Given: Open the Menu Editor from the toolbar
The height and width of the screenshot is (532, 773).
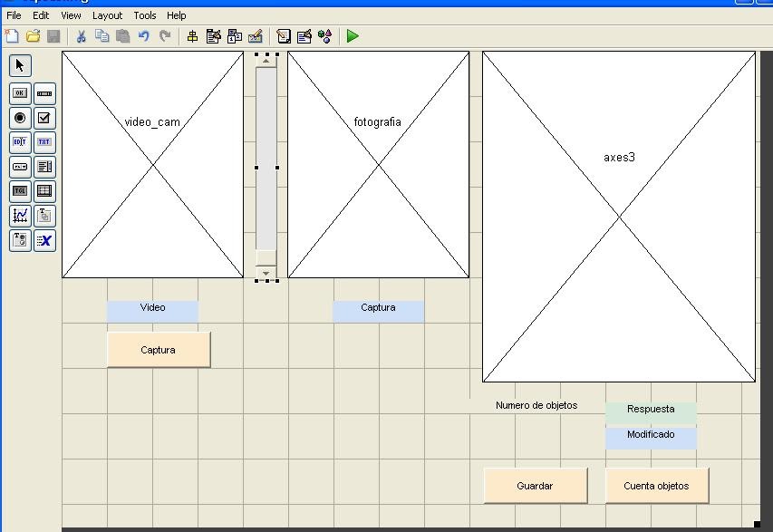Looking at the screenshot, I should point(215,36).
